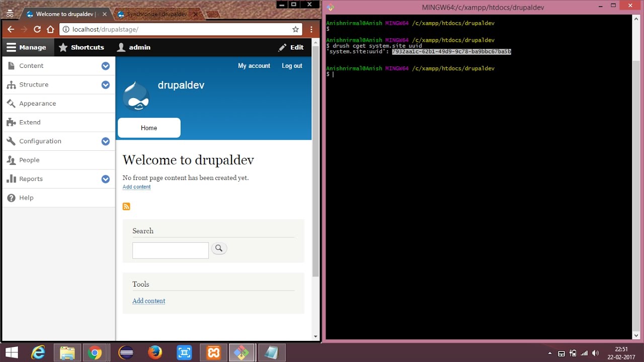Screen dimensions: 644x362
Task: Bookmark page with the star icon
Action: click(296, 29)
